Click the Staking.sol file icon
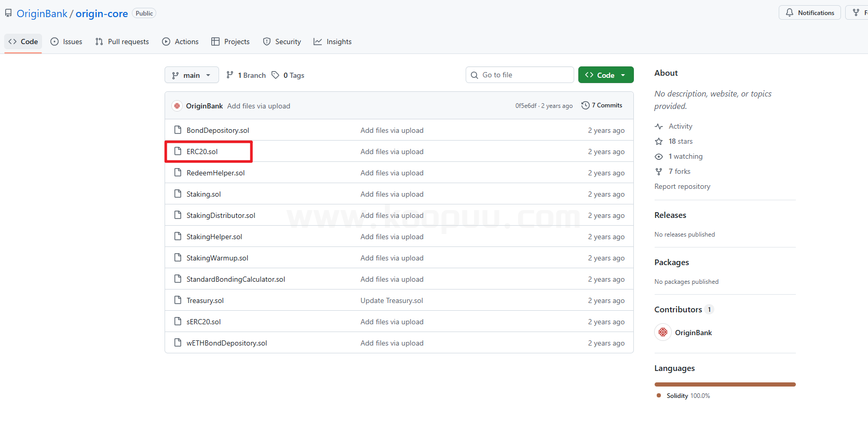This screenshot has height=427, width=868. click(x=178, y=194)
